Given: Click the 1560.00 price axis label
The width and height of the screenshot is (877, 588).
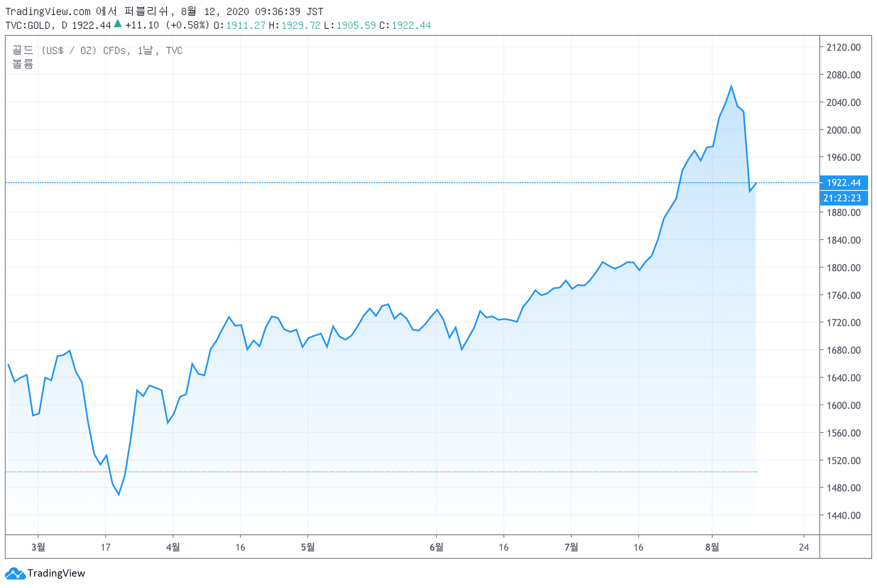Looking at the screenshot, I should pyautogui.click(x=844, y=433).
